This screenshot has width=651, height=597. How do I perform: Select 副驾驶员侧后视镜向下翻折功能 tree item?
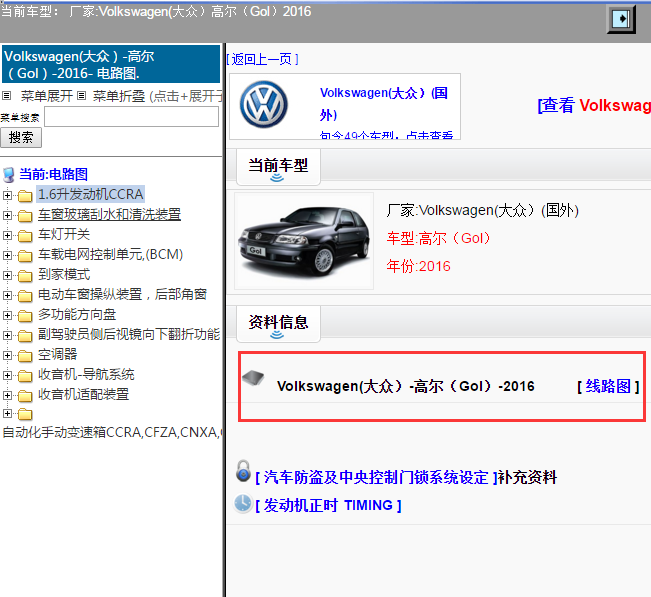[x=129, y=335]
